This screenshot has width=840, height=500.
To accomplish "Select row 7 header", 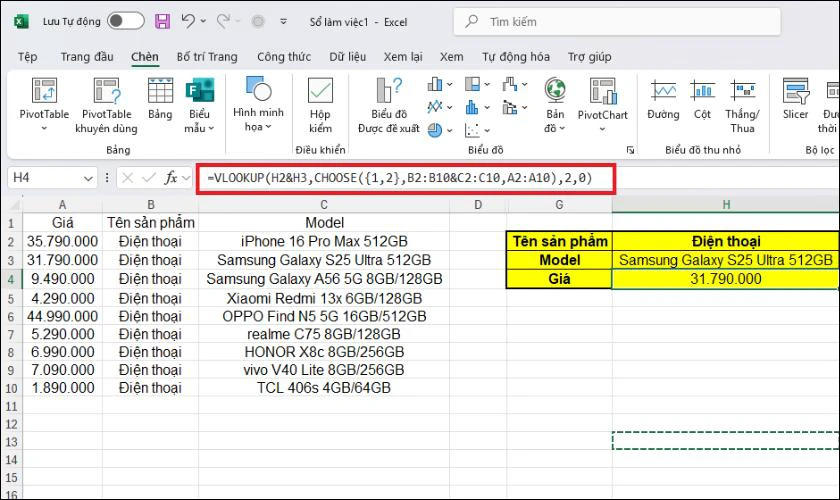I will click(x=11, y=334).
